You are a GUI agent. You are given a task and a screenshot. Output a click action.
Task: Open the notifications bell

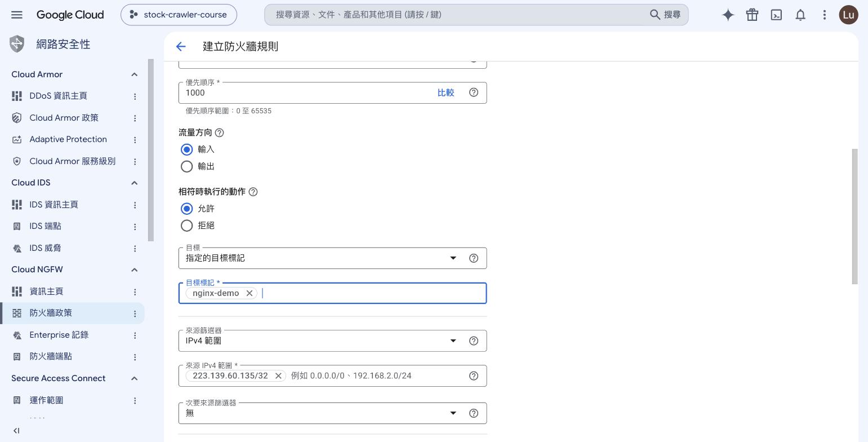pyautogui.click(x=800, y=15)
